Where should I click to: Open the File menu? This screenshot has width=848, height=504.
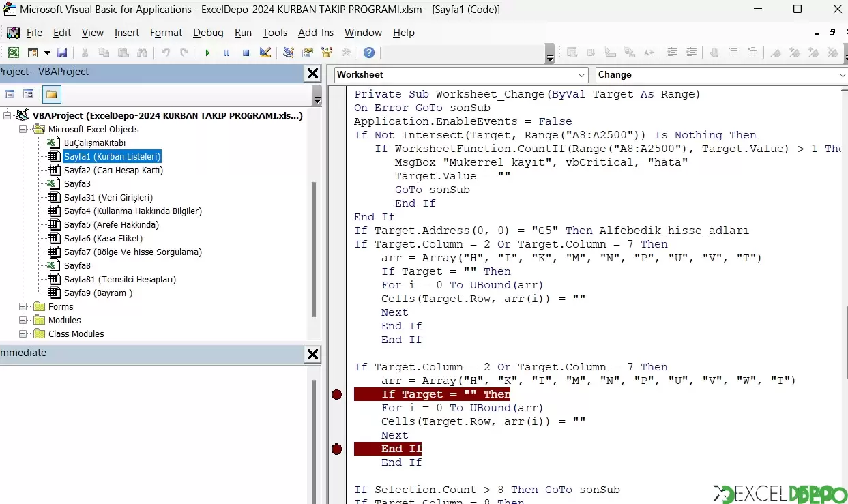click(34, 32)
